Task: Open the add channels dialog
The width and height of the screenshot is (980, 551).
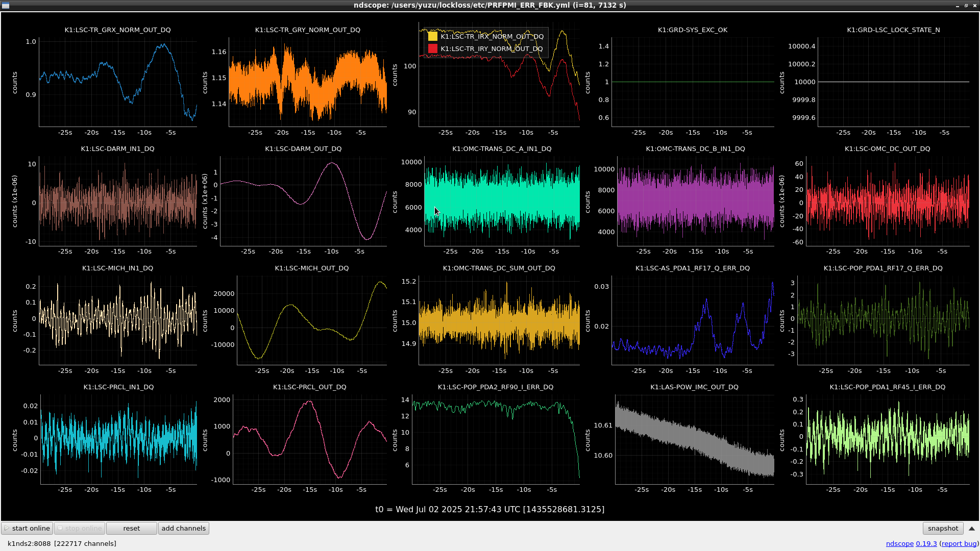Action: (183, 528)
